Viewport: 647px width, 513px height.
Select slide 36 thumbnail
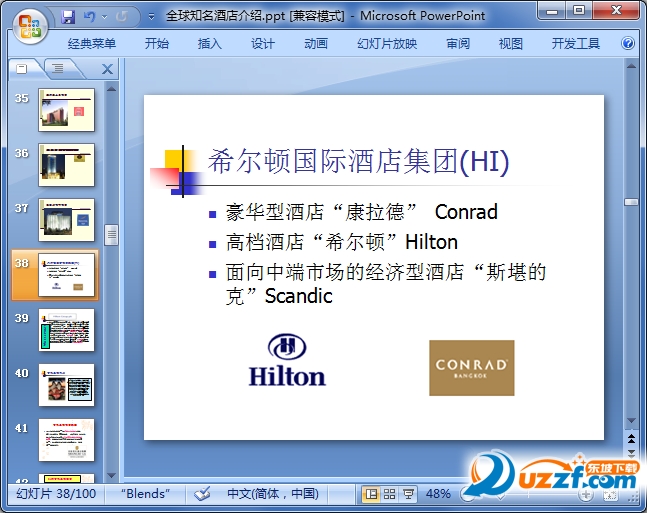66,165
